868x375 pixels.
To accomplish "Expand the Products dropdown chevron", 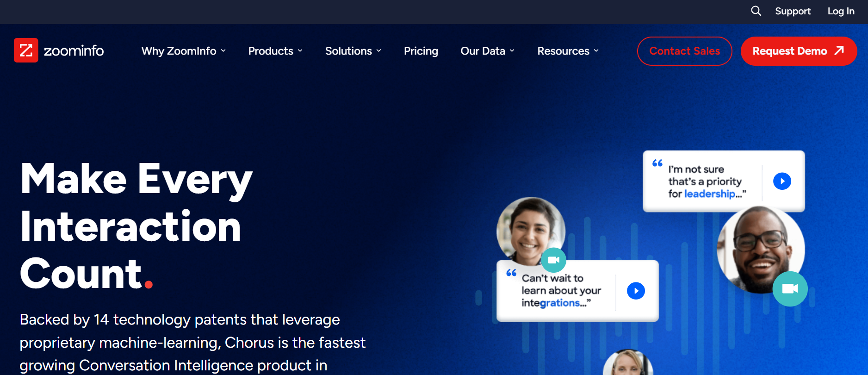I will pos(300,51).
